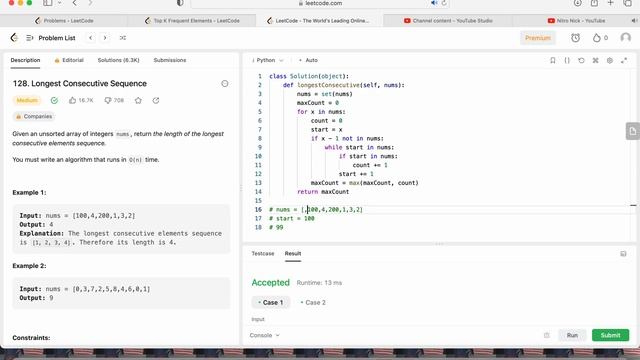Expand the Console dropdown
640x360 pixels.
coord(264,335)
